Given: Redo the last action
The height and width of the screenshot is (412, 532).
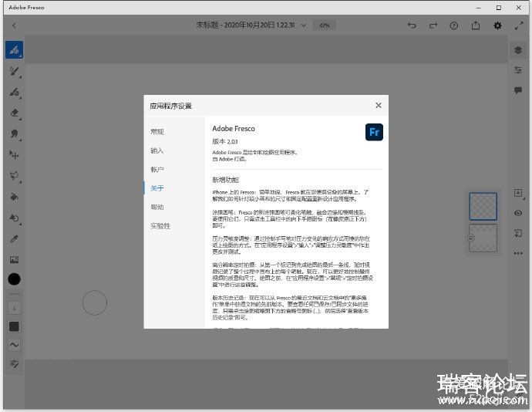Looking at the screenshot, I should click(x=433, y=25).
